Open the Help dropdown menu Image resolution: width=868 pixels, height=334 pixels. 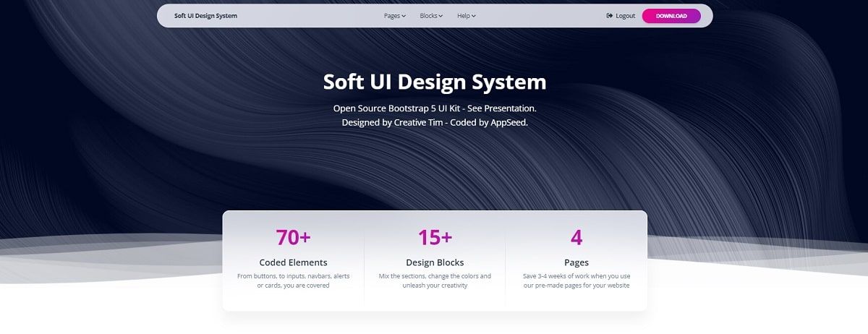(x=467, y=16)
